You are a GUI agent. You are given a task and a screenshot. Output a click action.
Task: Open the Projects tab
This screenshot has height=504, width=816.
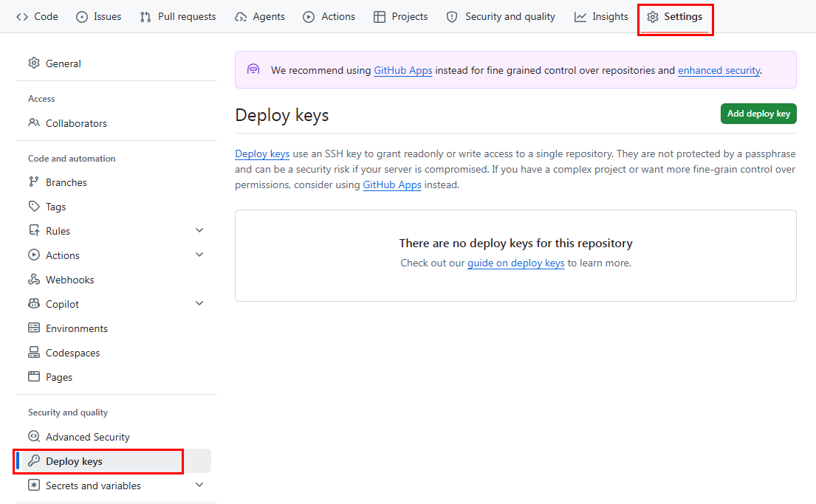tap(401, 17)
